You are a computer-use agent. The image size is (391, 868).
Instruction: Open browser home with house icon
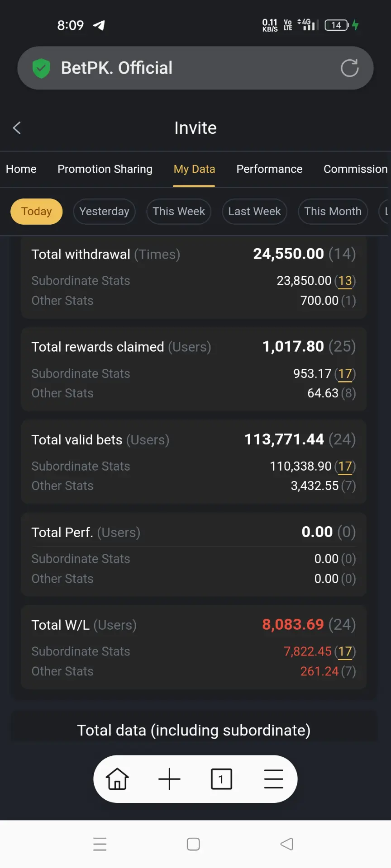coord(117,779)
